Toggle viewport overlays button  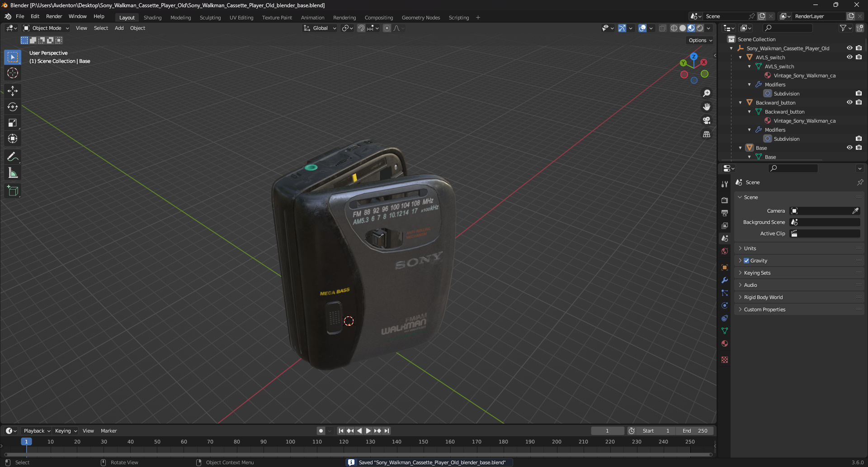pyautogui.click(x=642, y=28)
